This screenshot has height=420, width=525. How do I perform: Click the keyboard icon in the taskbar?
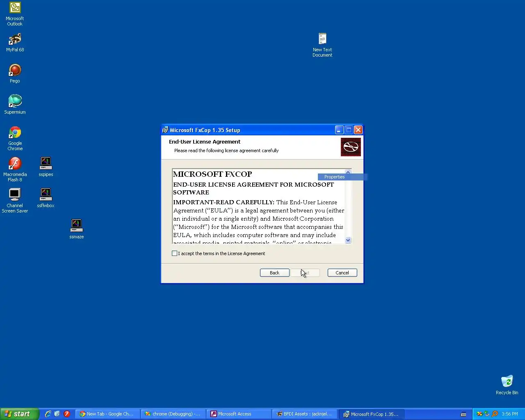coord(463,414)
